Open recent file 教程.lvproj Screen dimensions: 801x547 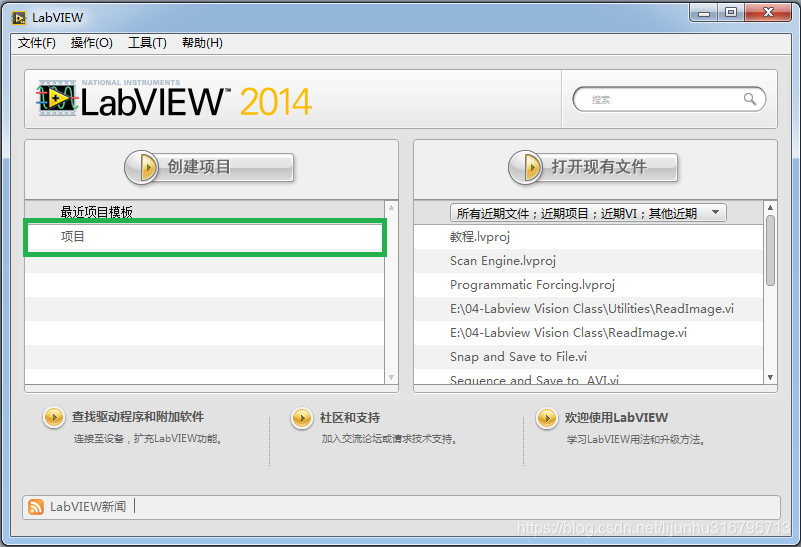tap(588, 236)
